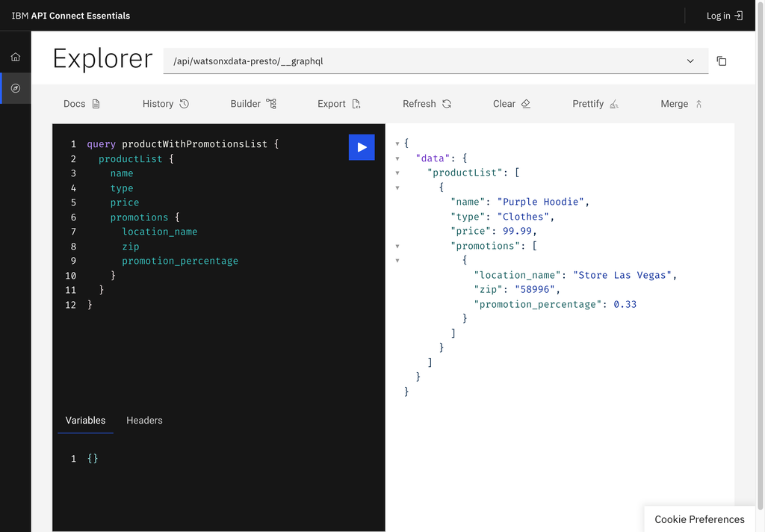Viewport: 765px width, 532px height.
Task: Switch to the Variables tab
Action: [x=85, y=421]
